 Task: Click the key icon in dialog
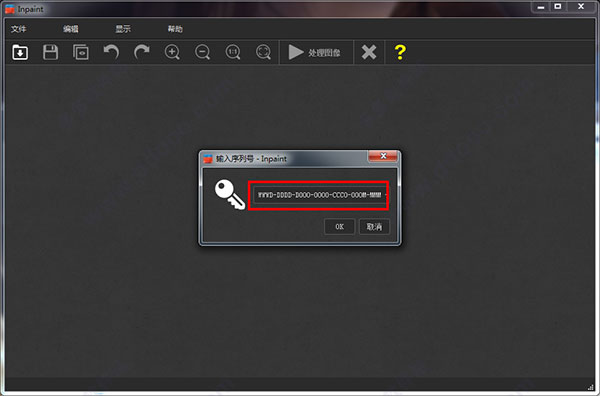coord(230,195)
